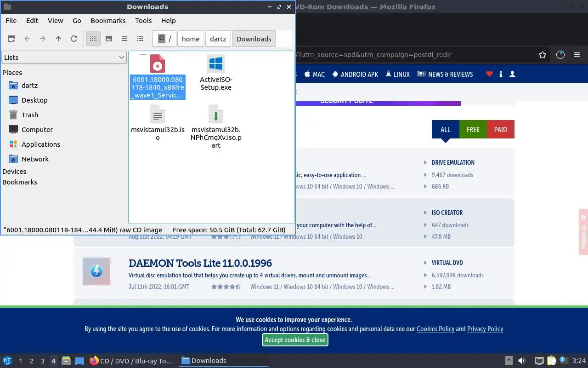Reload the Downloads folder
Viewport: 588px width, 368px height.
(x=74, y=39)
